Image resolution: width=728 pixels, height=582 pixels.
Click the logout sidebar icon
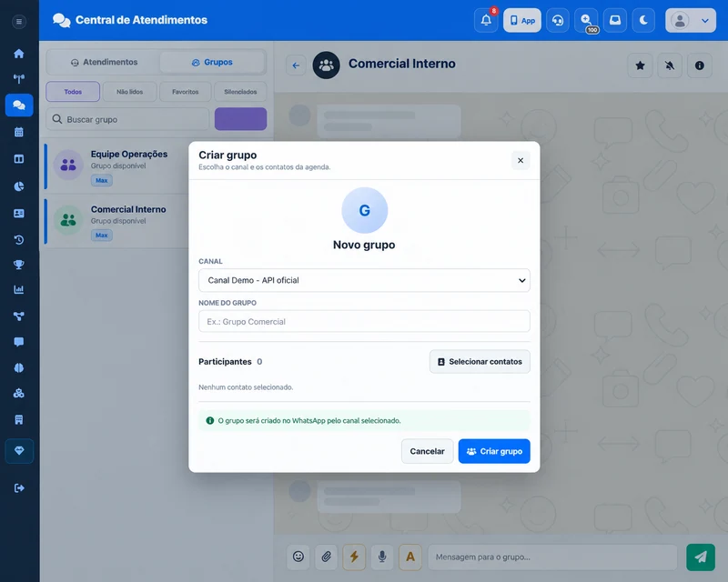(19, 487)
